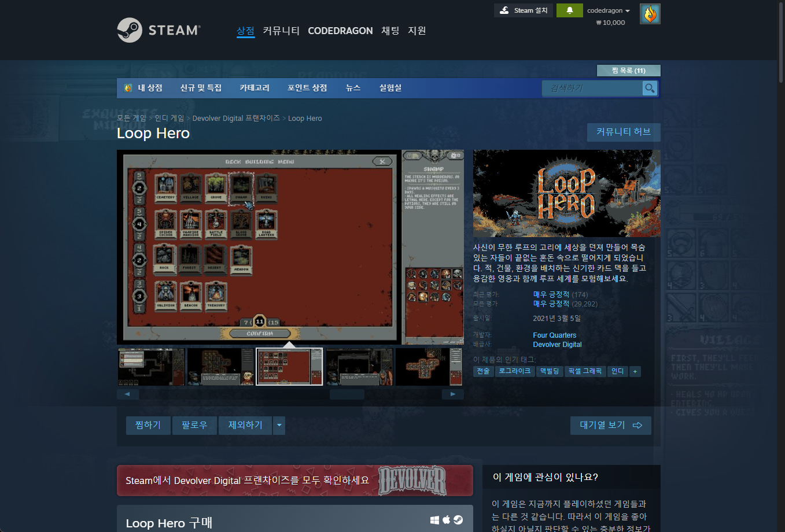The height and width of the screenshot is (532, 785).
Task: Click the main deck building screenshot
Action: tap(290, 247)
